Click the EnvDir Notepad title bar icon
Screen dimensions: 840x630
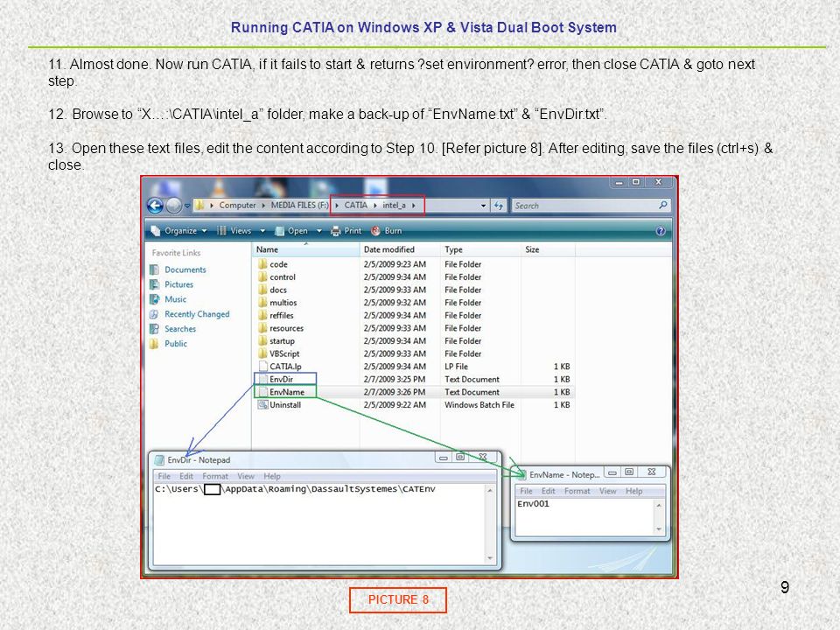click(159, 460)
